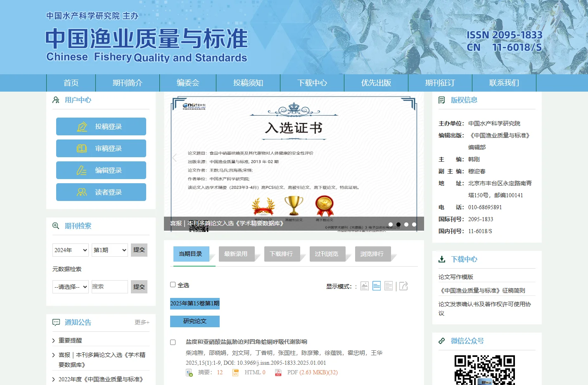588x385 pixels.
Task: Switch to 过刊浏览 tab
Action: tap(327, 254)
